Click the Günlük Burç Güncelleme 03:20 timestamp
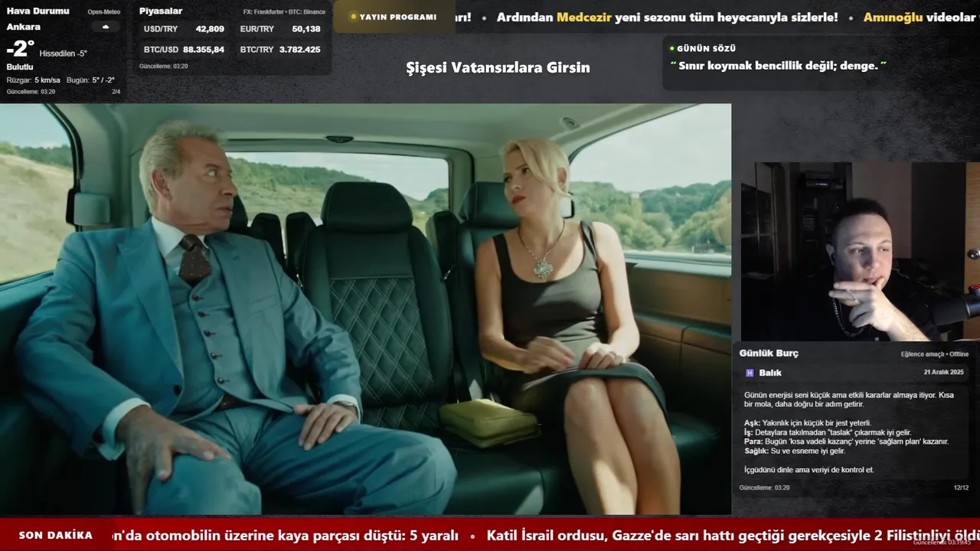Viewport: 980px width, 551px height. click(x=764, y=487)
